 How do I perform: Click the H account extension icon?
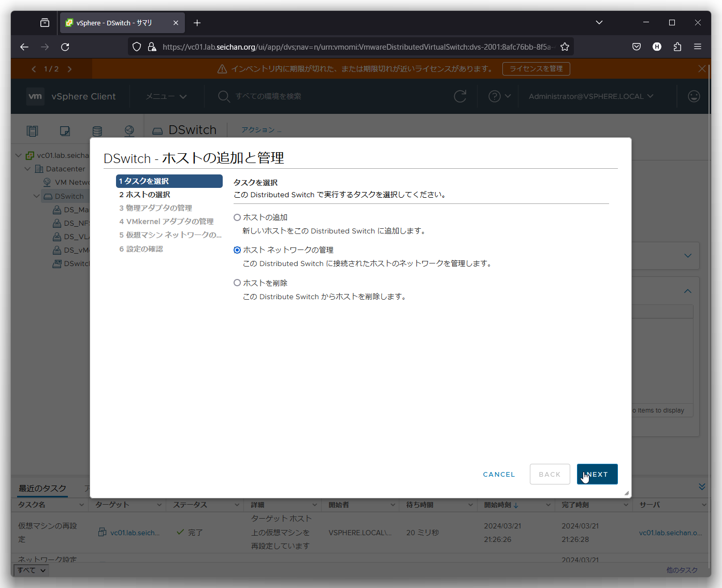(x=657, y=47)
